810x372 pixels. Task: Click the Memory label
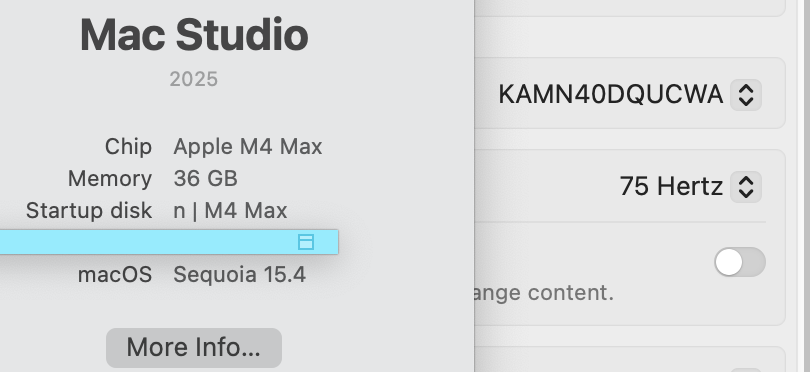click(110, 179)
